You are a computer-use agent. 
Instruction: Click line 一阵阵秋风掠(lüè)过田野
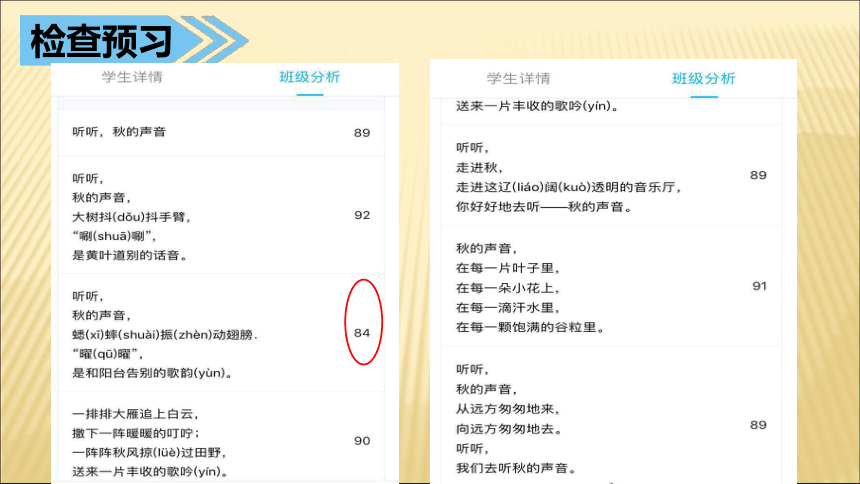[x=149, y=453]
